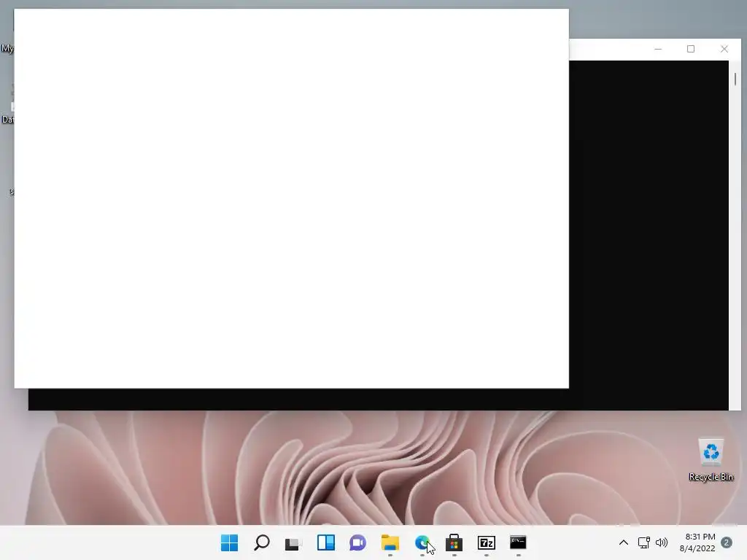747x560 pixels.
Task: Switch to the 7-Zip taskbar app
Action: 487,542
